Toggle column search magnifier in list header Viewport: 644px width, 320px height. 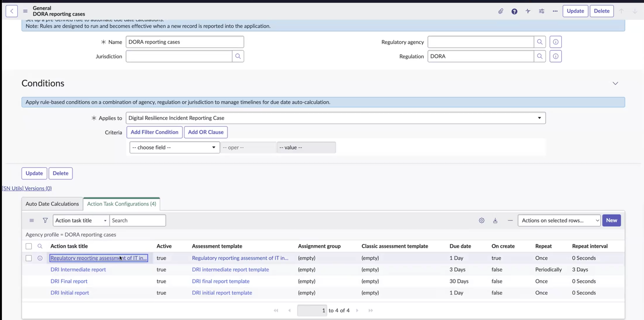[40, 246]
